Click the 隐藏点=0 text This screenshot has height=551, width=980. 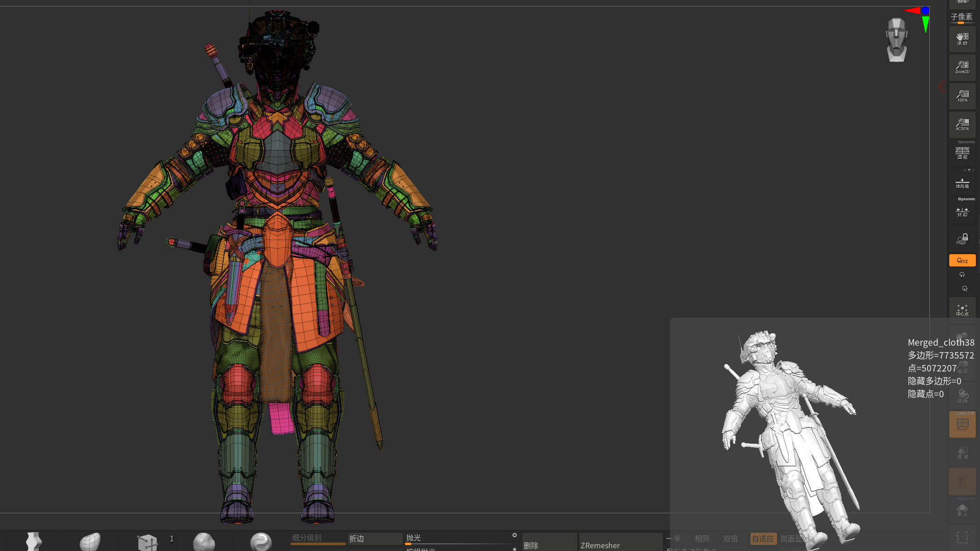point(925,394)
